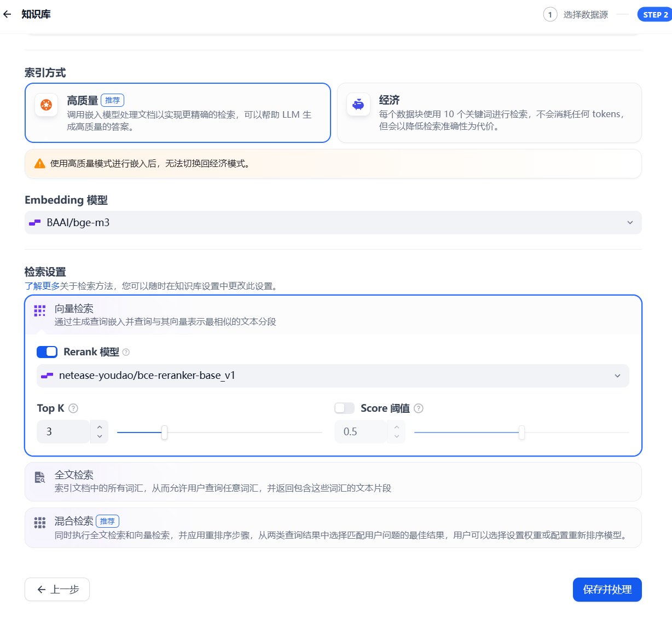
Task: Click the orange 高质量 index mode icon
Action: pos(47,105)
